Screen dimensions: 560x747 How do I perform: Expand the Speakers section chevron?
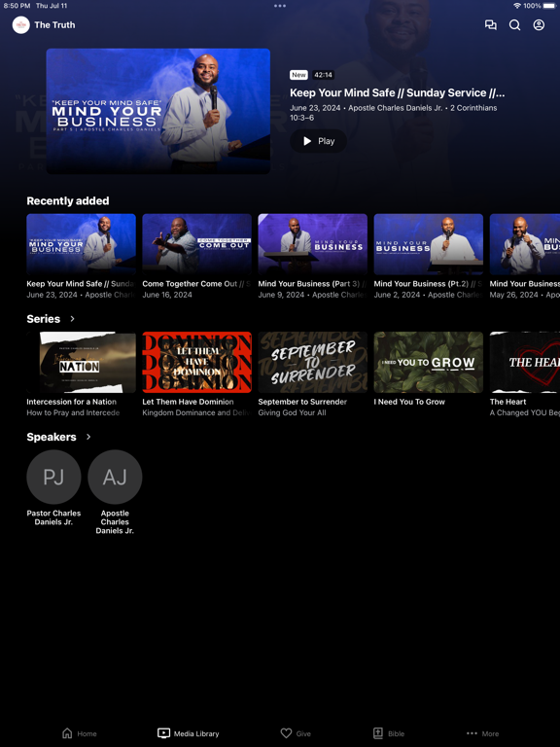(x=88, y=437)
